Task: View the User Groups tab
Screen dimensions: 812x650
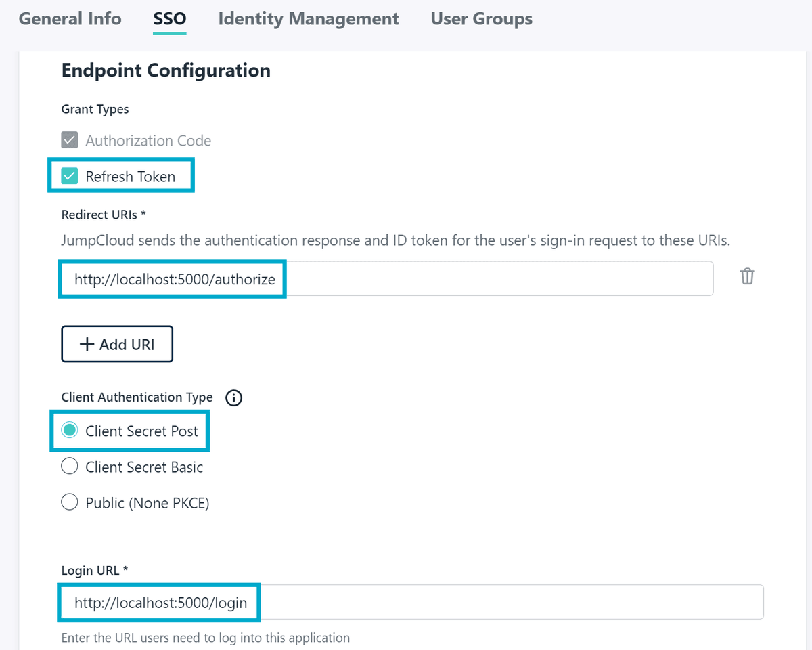Action: point(481,18)
